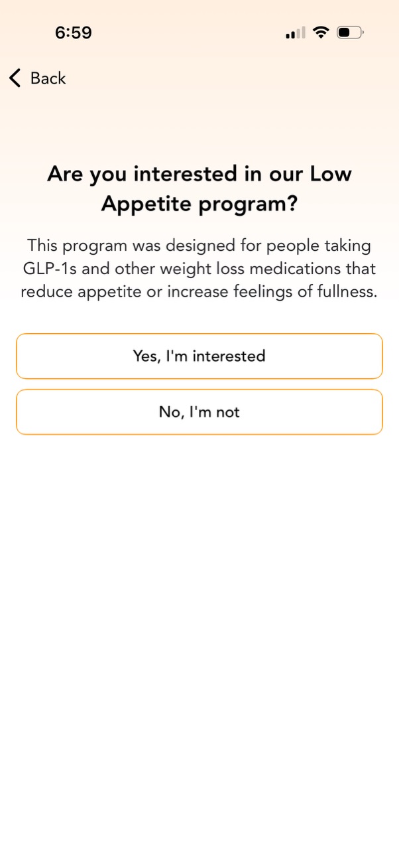Tap the Back label text
This screenshot has height=868, width=399.
coord(46,78)
